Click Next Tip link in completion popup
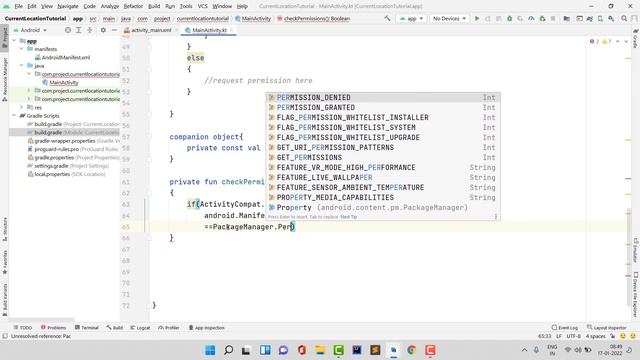Image resolution: width=640 pixels, height=360 pixels. 349,217
